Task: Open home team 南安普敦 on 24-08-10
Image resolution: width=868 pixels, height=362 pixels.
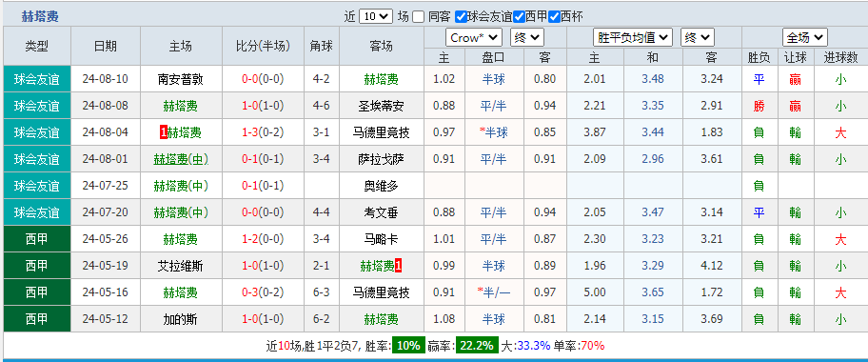Action: click(181, 79)
